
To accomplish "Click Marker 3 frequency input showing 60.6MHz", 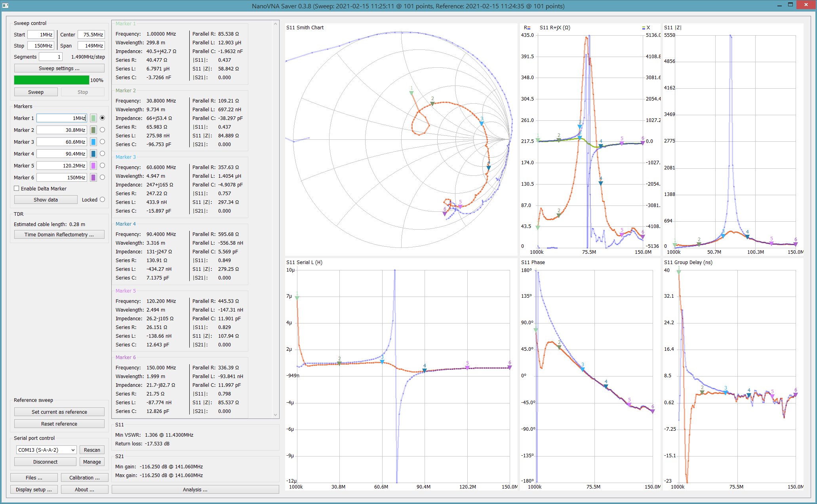I will click(x=61, y=142).
